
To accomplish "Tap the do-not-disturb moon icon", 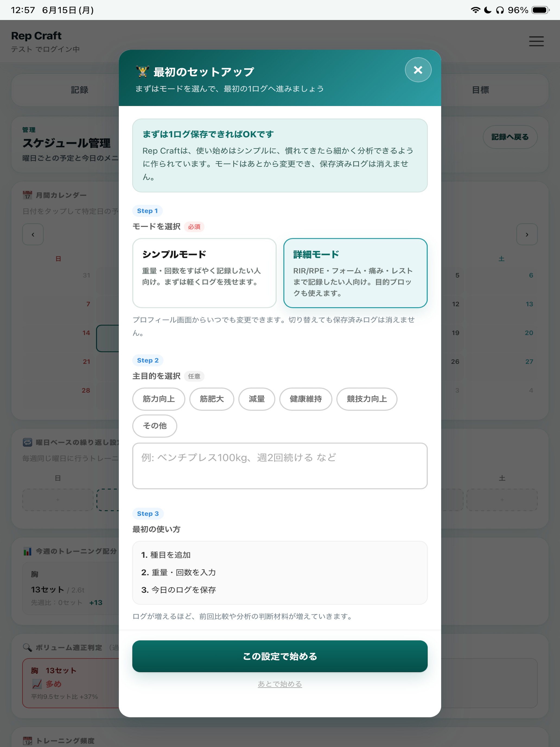I will click(x=488, y=10).
